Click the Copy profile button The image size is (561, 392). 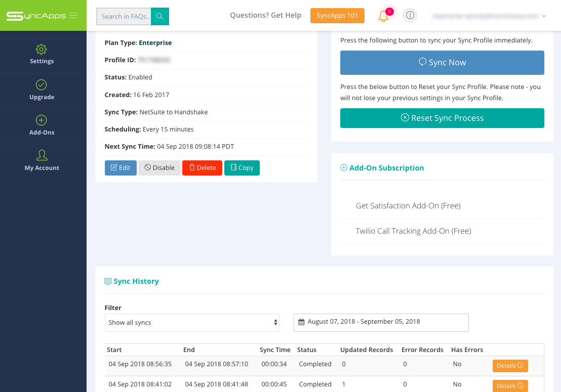click(242, 167)
